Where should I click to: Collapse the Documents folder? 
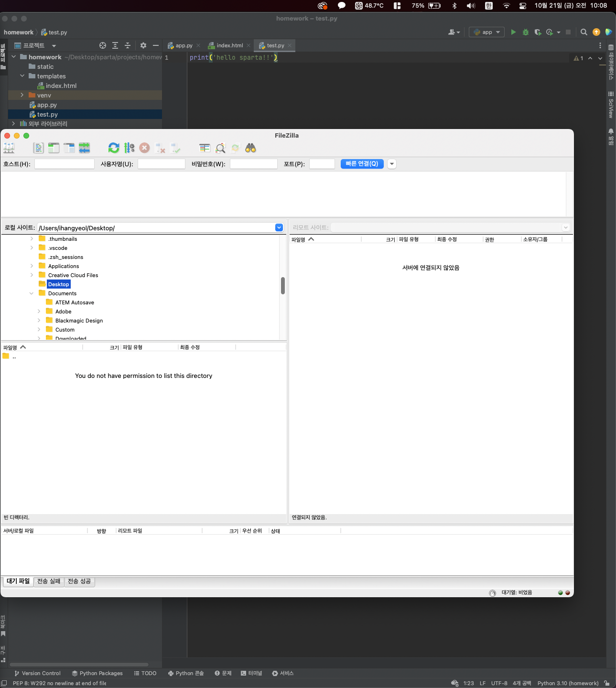click(x=32, y=293)
